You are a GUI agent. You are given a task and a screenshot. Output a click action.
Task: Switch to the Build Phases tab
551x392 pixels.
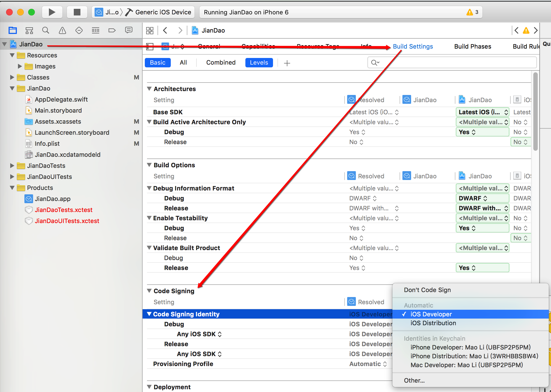473,46
